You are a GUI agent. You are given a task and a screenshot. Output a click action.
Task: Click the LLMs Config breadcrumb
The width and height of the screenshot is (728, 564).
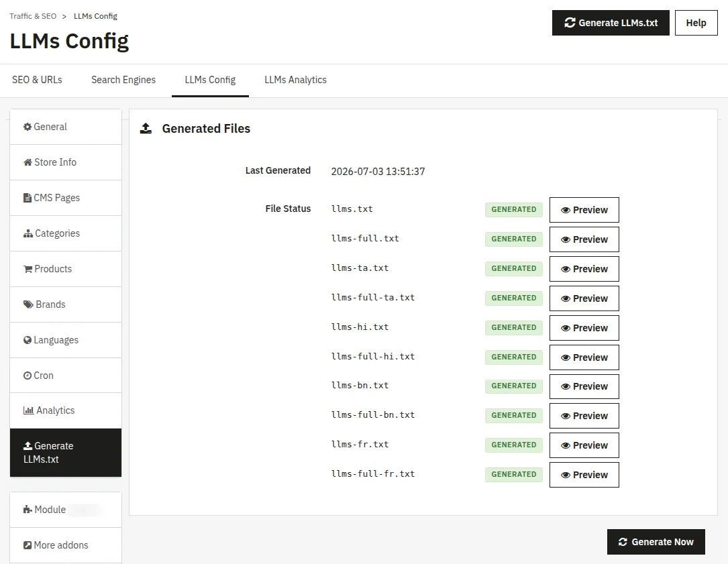coord(96,16)
